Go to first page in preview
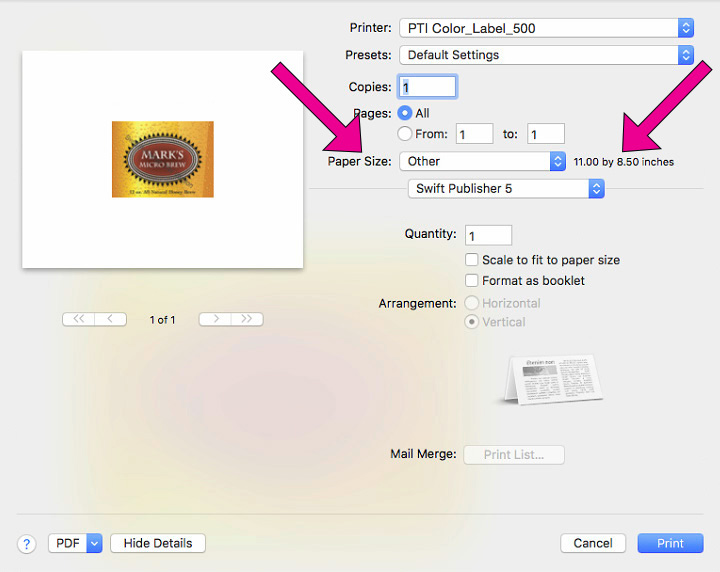 pyautogui.click(x=79, y=319)
